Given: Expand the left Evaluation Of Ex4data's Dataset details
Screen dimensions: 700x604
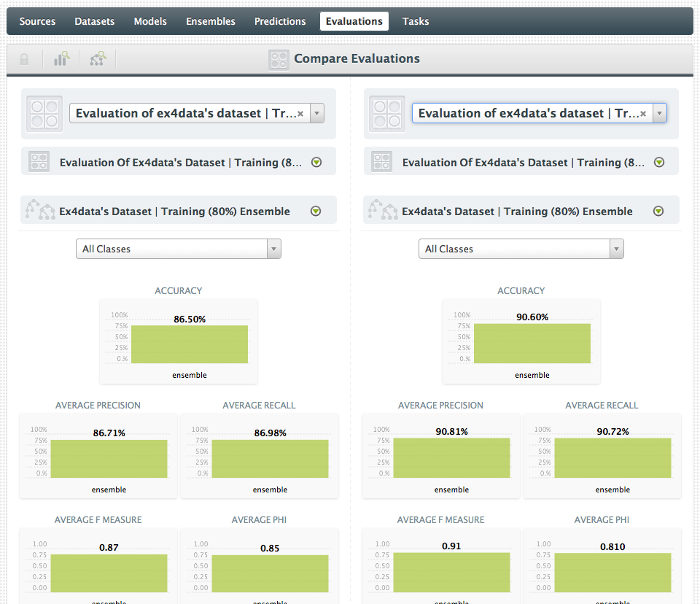Looking at the screenshot, I should pos(316,163).
